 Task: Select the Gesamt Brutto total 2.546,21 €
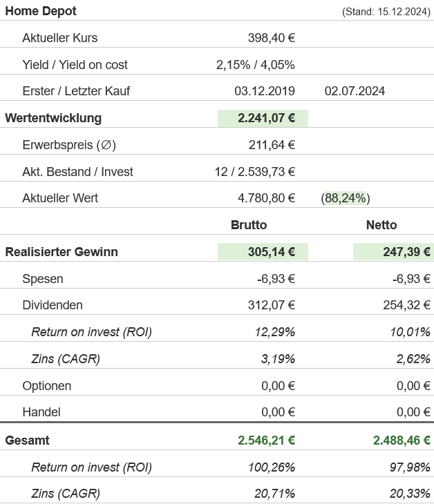pos(266,440)
